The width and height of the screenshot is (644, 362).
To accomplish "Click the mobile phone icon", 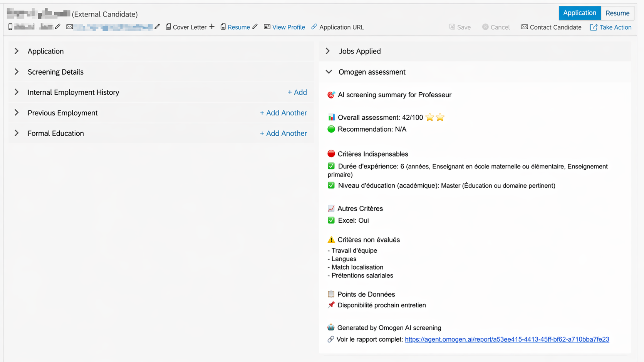I will pos(10,27).
